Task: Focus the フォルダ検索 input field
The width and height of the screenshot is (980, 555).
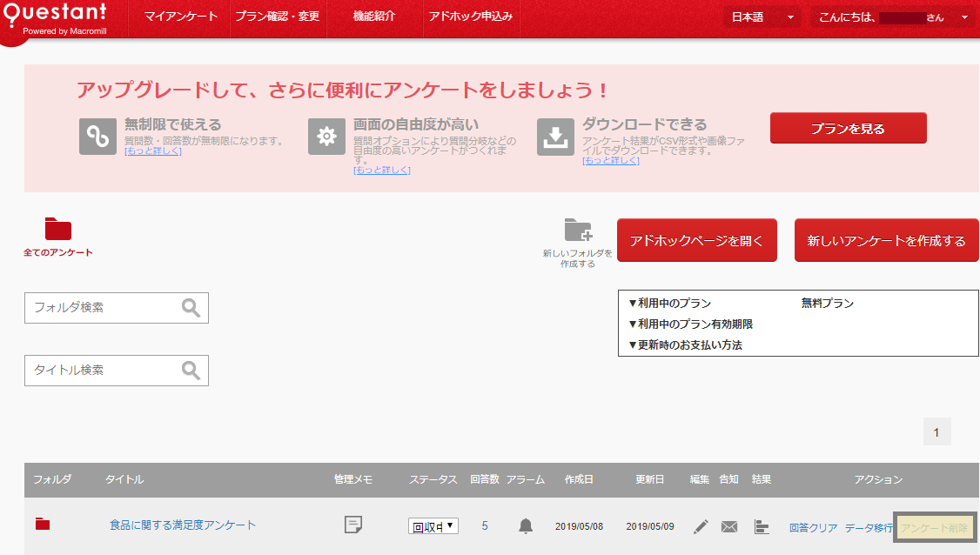Action: pos(117,307)
